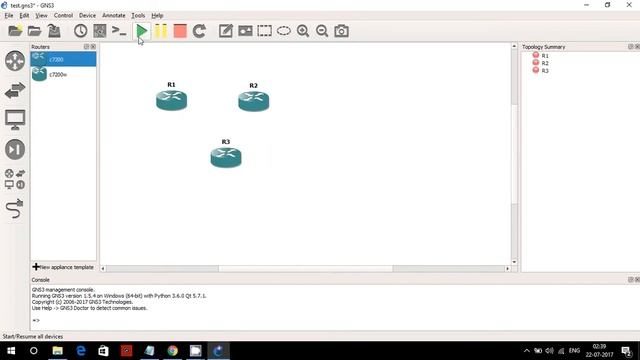
Task: Open the snapshot manager clock icon
Action: [80, 31]
